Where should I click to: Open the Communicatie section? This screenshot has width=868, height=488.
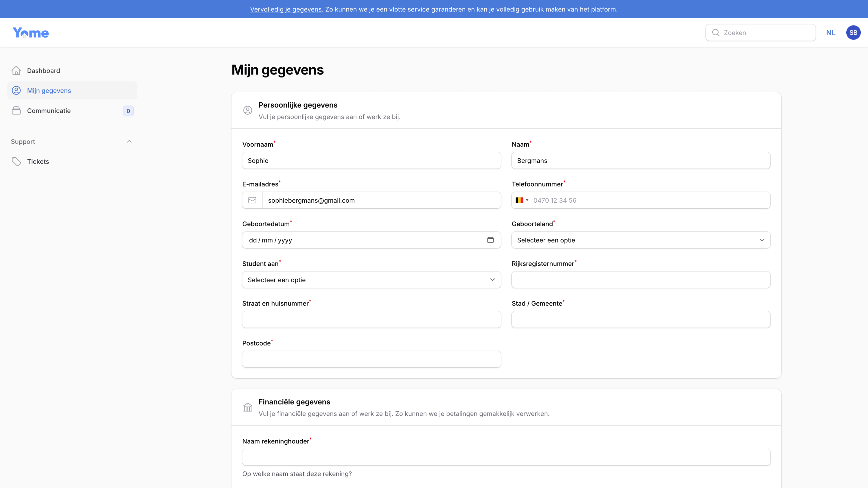[x=49, y=110]
